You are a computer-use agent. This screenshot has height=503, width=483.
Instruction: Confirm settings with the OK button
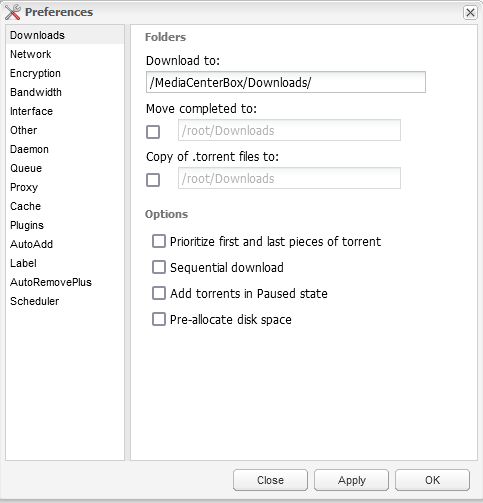432,480
